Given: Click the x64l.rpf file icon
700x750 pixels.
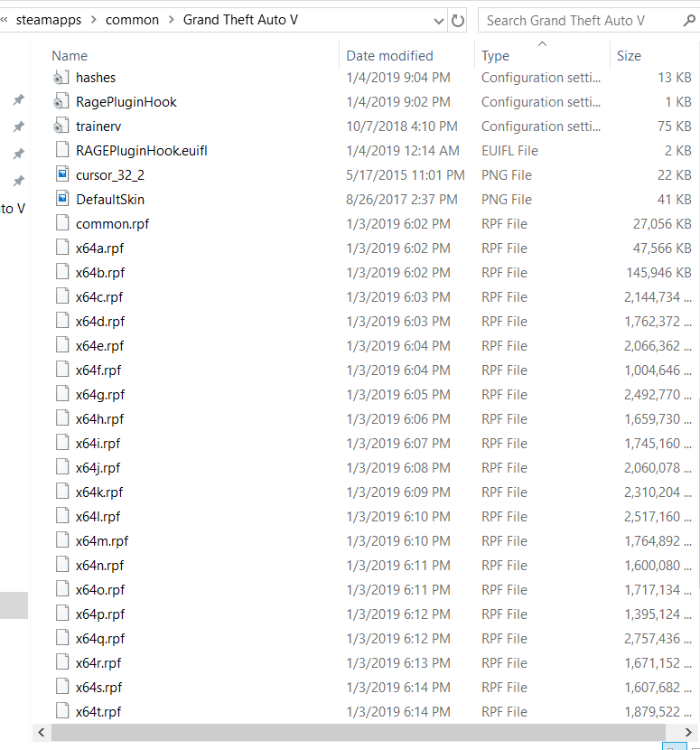Looking at the screenshot, I should point(62,516).
